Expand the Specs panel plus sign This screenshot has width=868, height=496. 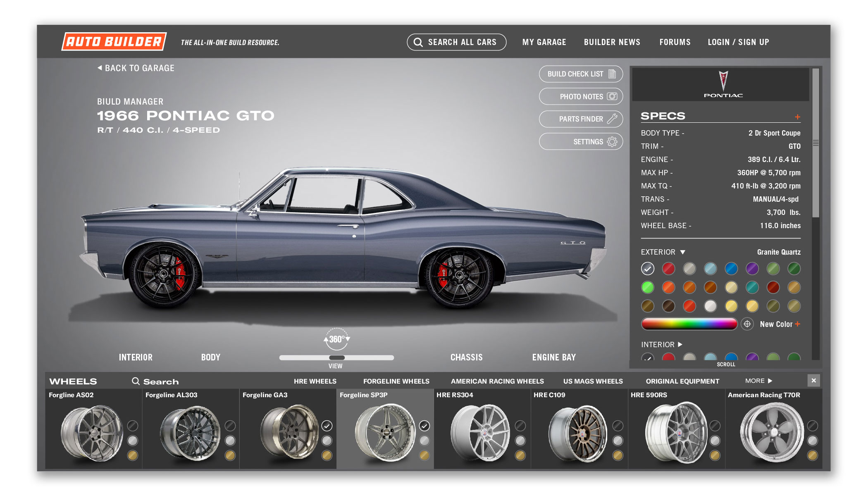pyautogui.click(x=797, y=117)
